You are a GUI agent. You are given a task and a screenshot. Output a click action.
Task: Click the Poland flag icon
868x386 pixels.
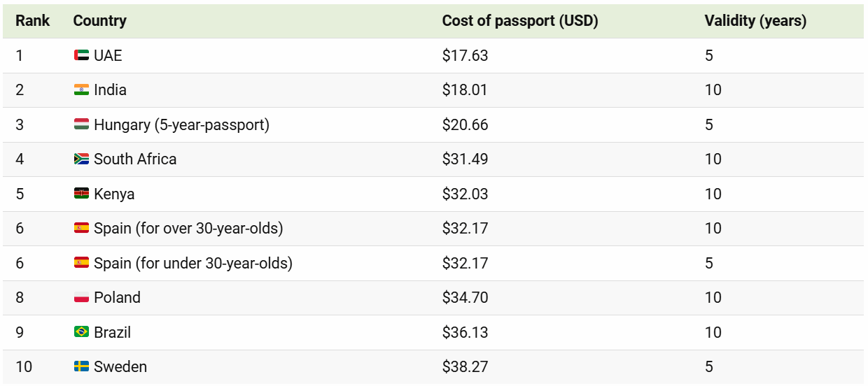(x=81, y=298)
